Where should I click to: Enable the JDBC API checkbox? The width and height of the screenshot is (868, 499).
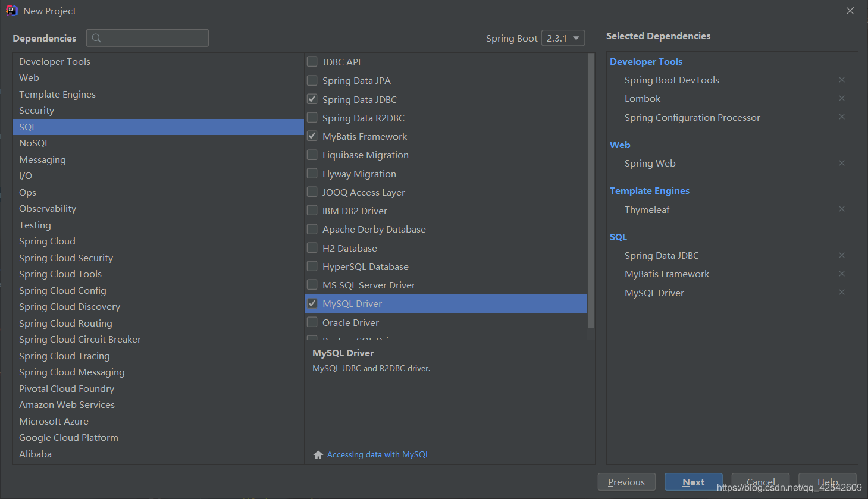point(312,61)
